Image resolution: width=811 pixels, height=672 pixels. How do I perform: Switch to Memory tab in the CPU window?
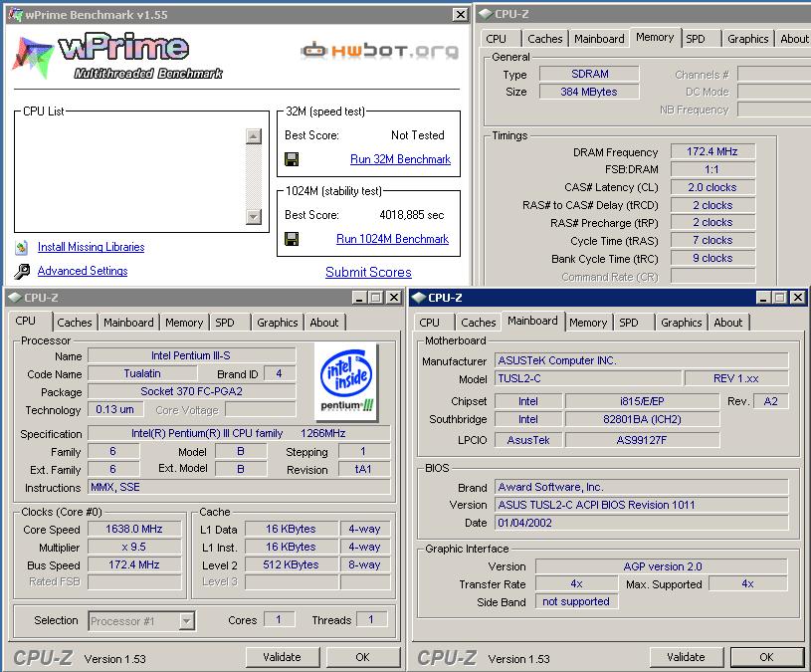tap(184, 323)
